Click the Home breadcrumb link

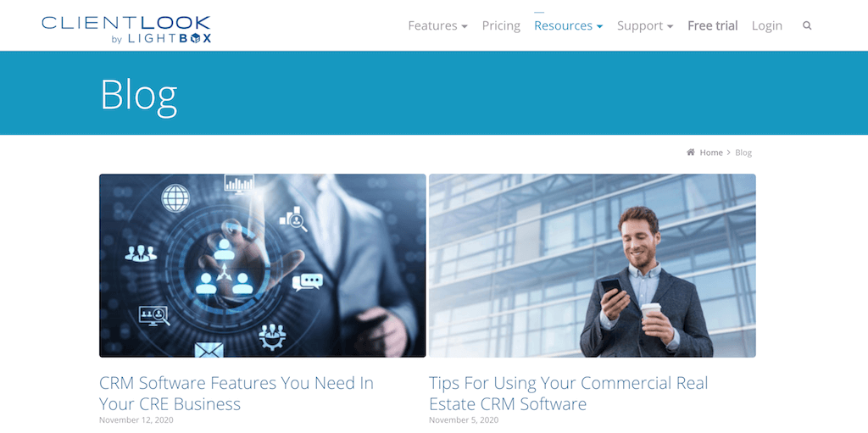[711, 153]
